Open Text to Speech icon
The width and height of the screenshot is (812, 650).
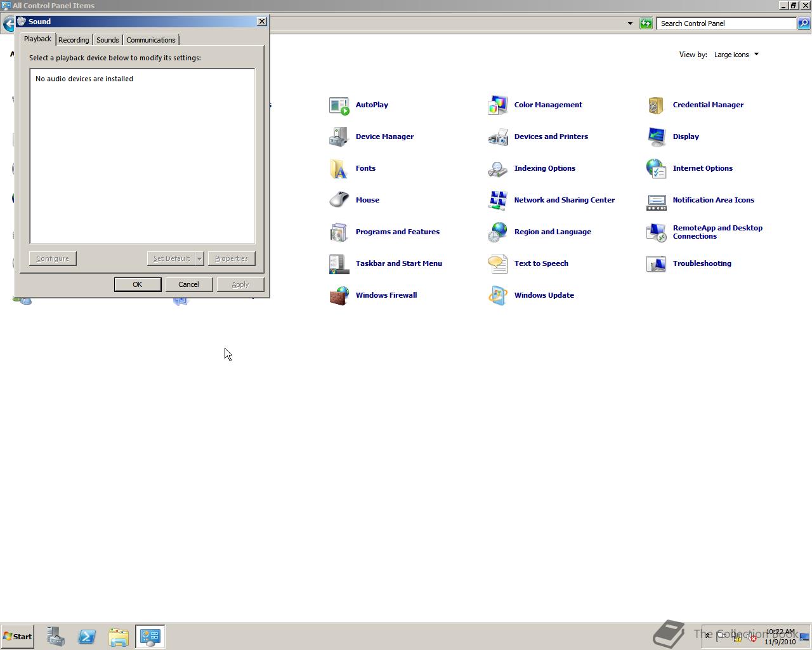(x=498, y=264)
